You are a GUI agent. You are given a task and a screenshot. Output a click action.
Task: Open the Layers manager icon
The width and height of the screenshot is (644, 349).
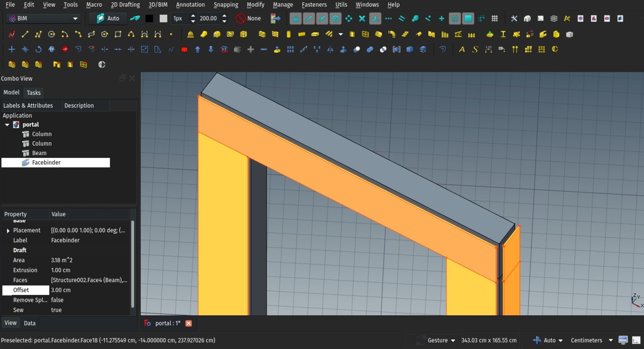[x=554, y=18]
